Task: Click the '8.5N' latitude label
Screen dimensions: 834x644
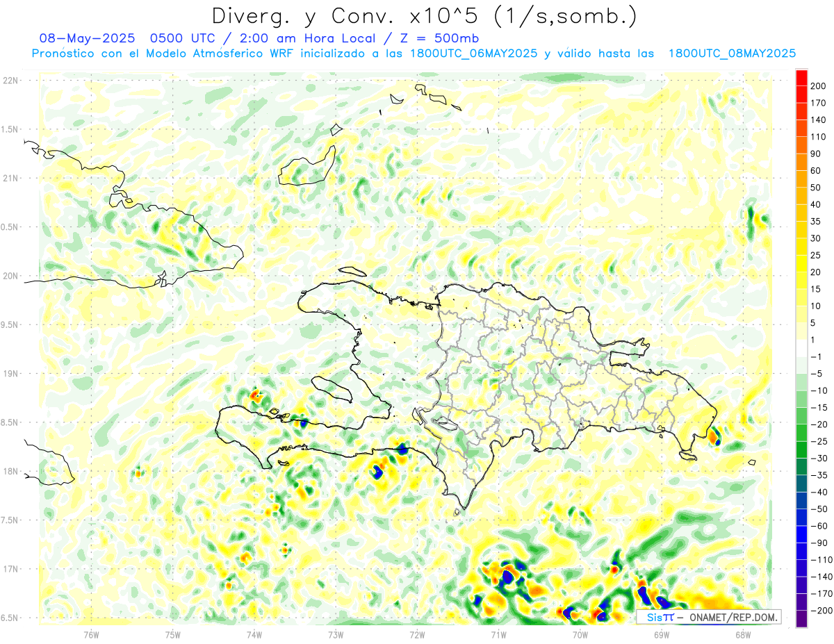Action: 10,422
